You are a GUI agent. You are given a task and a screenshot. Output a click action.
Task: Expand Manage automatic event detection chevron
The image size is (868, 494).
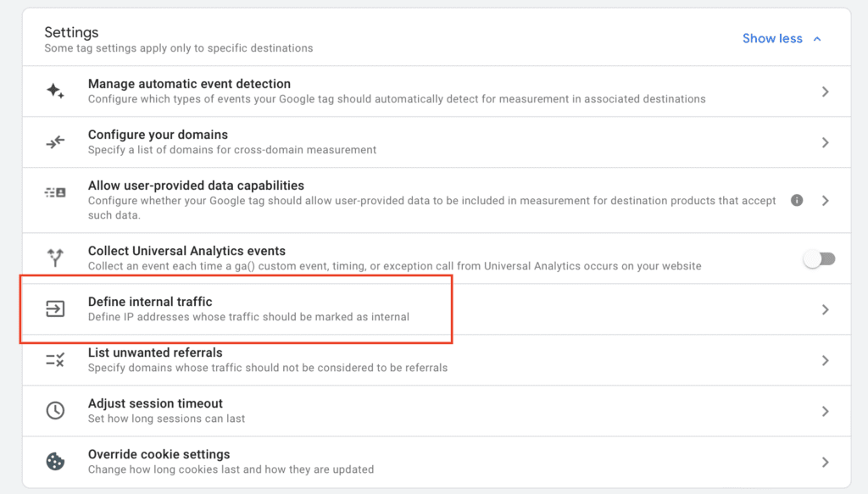click(x=825, y=92)
